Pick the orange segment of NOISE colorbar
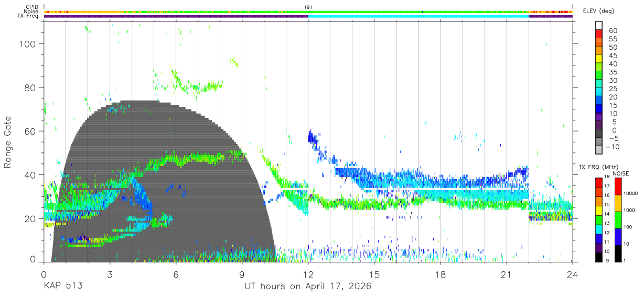Image resolution: width=644 pixels, height=297 pixels. [617, 202]
